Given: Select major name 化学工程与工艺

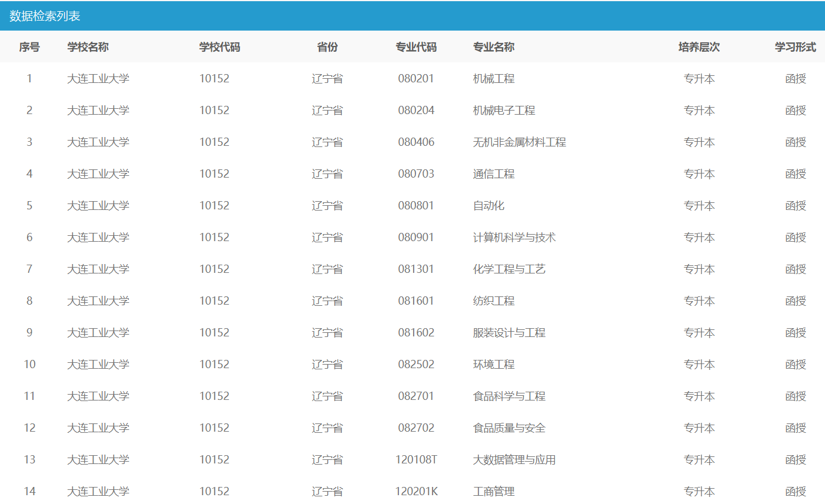Looking at the screenshot, I should point(509,269).
